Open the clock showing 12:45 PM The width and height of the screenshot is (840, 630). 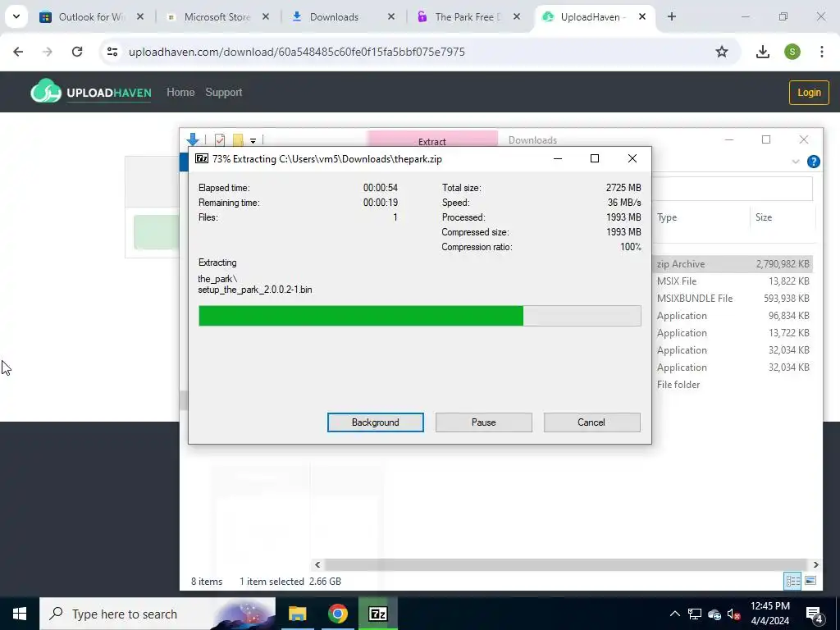[x=769, y=614]
